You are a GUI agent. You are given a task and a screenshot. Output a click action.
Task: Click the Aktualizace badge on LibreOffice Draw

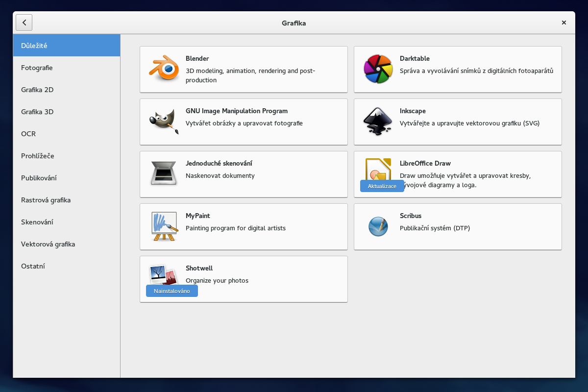(382, 186)
